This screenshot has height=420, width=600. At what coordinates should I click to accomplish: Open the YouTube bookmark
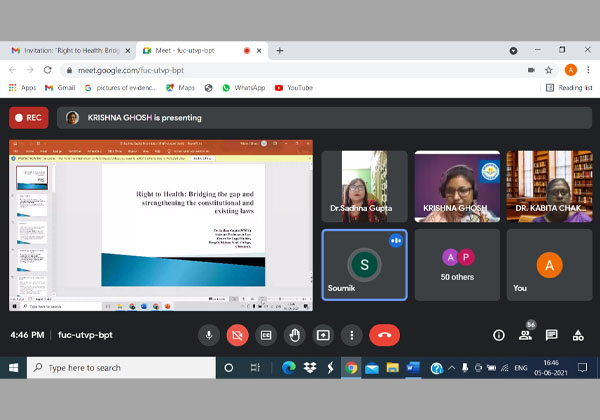point(293,88)
